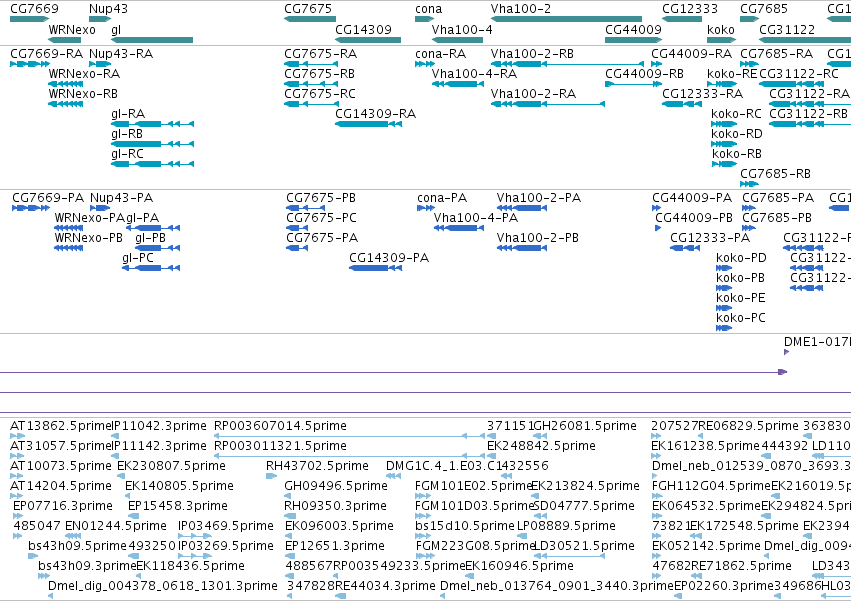Select protein Vha100-4-PA
The image size is (851, 601).
click(459, 228)
